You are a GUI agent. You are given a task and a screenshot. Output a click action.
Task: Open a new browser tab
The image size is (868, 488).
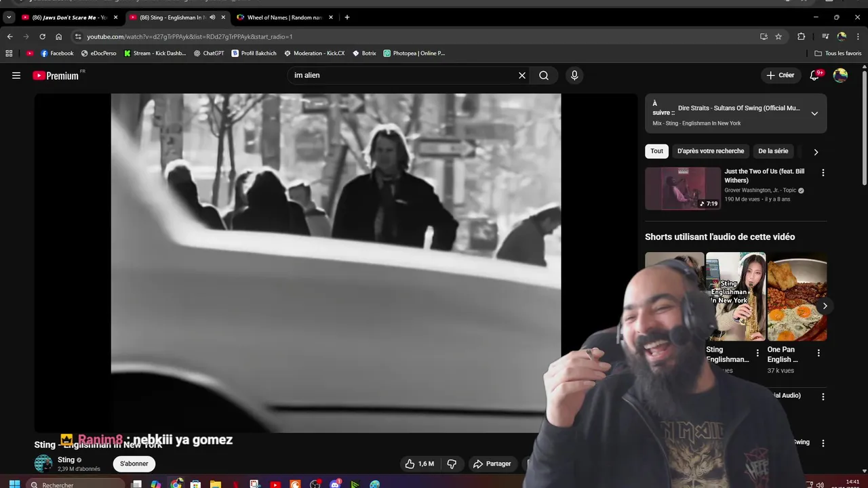347,17
